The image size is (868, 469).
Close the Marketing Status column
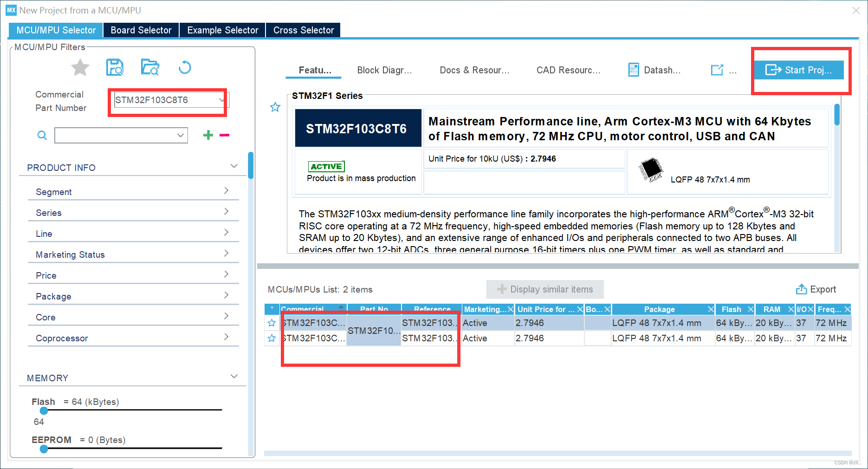click(511, 309)
